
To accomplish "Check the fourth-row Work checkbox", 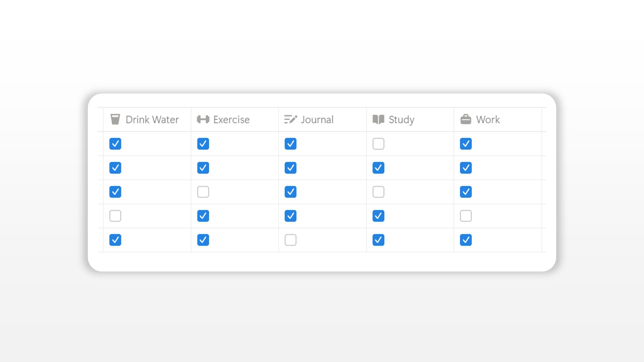I will pos(466,216).
